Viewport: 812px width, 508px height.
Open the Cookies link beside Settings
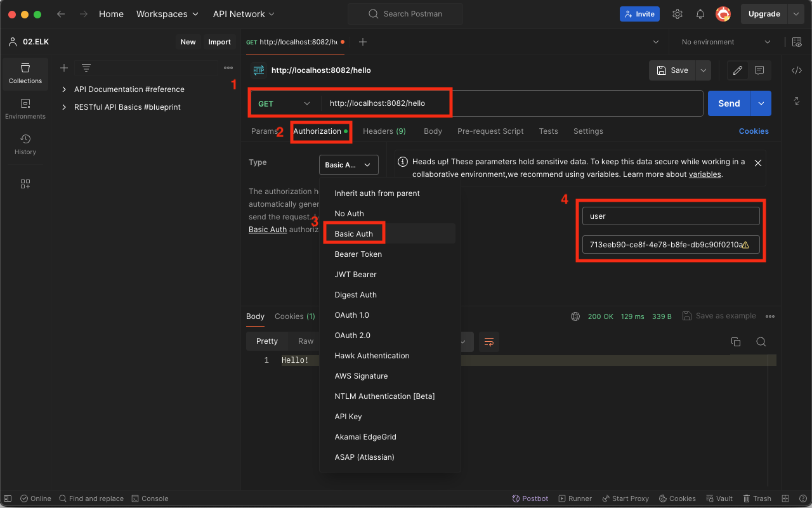(754, 131)
